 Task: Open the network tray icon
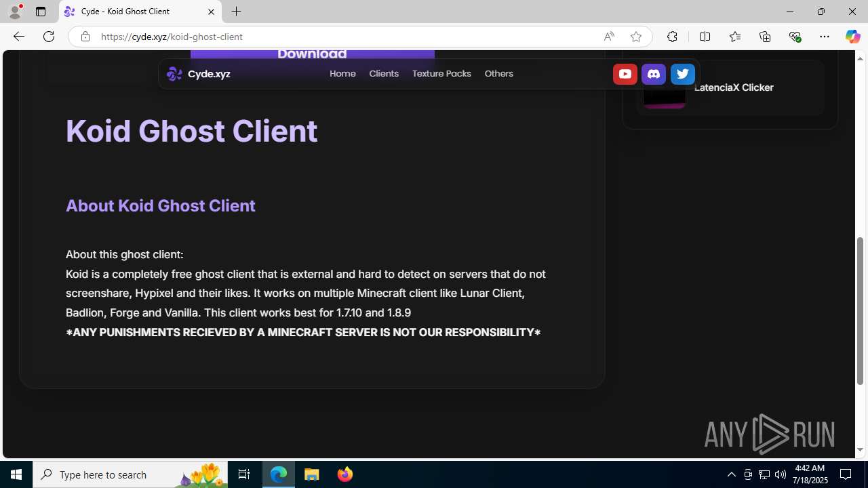click(764, 474)
